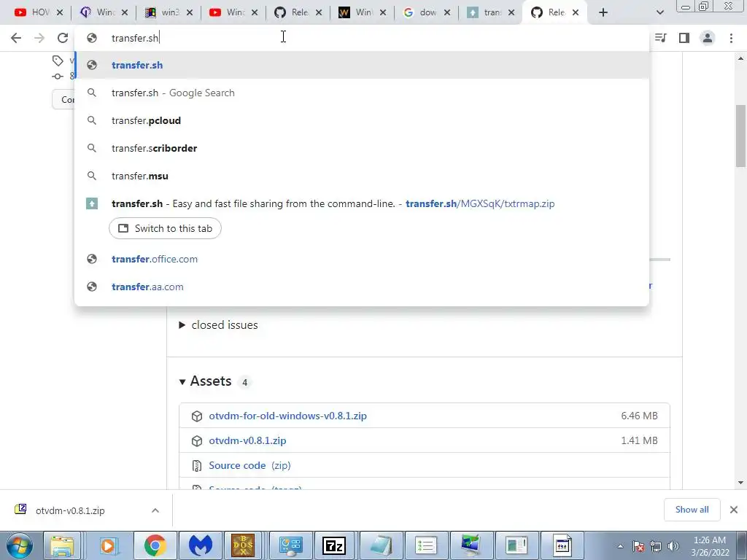Open the Windows Start menu
Viewport: 747px width, 560px height.
coord(20,545)
